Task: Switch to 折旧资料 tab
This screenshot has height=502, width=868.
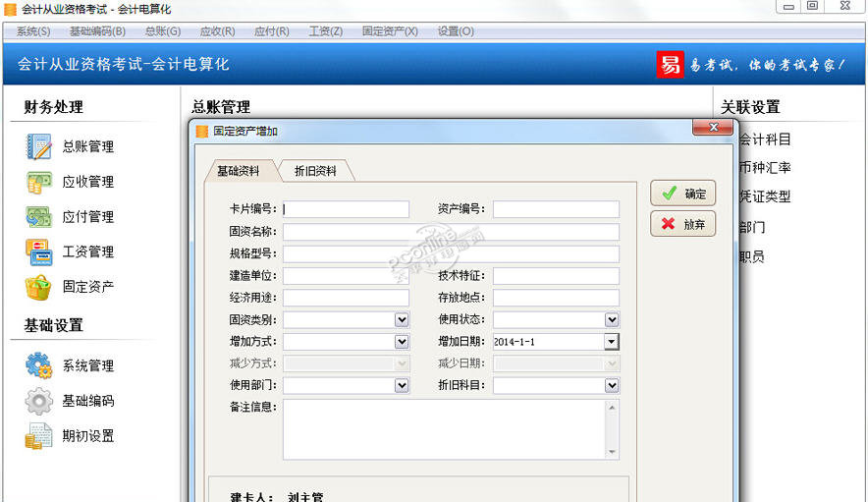Action: tap(315, 171)
